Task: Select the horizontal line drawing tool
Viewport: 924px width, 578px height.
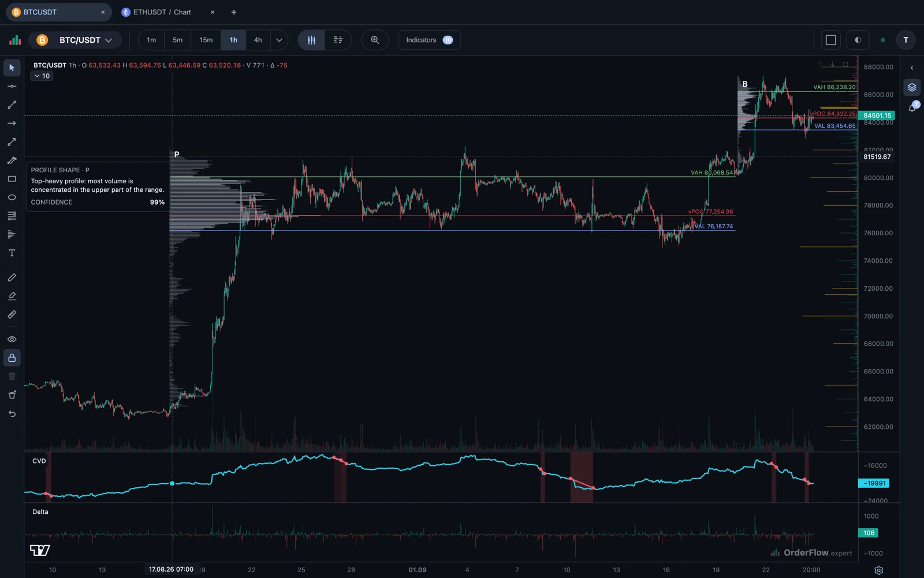Action: click(x=12, y=86)
